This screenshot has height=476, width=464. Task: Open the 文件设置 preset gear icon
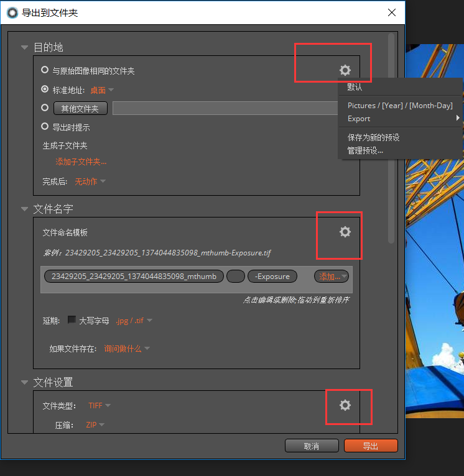(345, 405)
